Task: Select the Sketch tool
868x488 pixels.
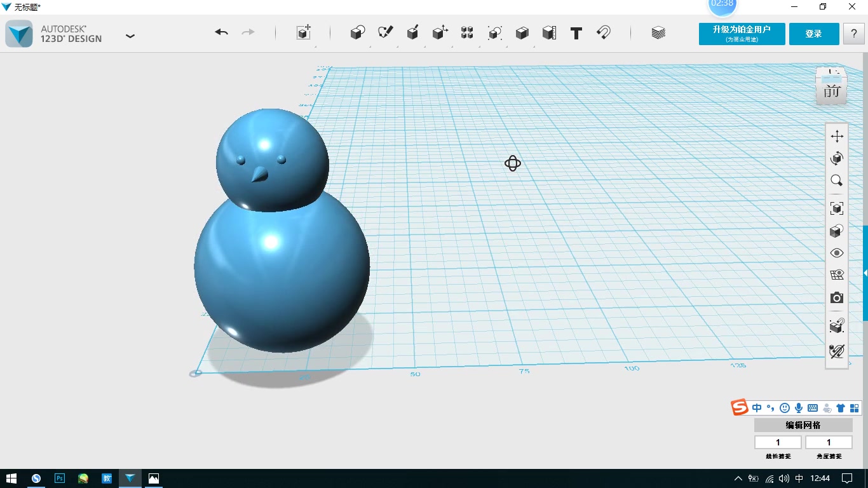Action: coord(385,33)
